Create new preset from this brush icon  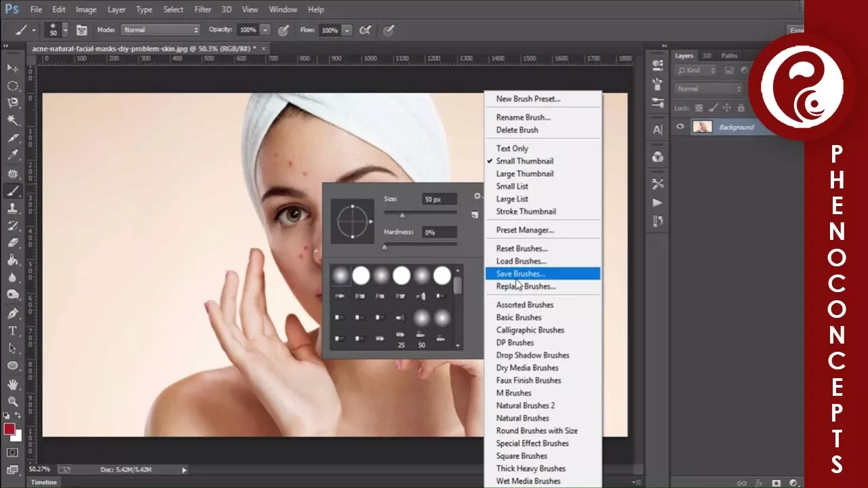pos(475,215)
